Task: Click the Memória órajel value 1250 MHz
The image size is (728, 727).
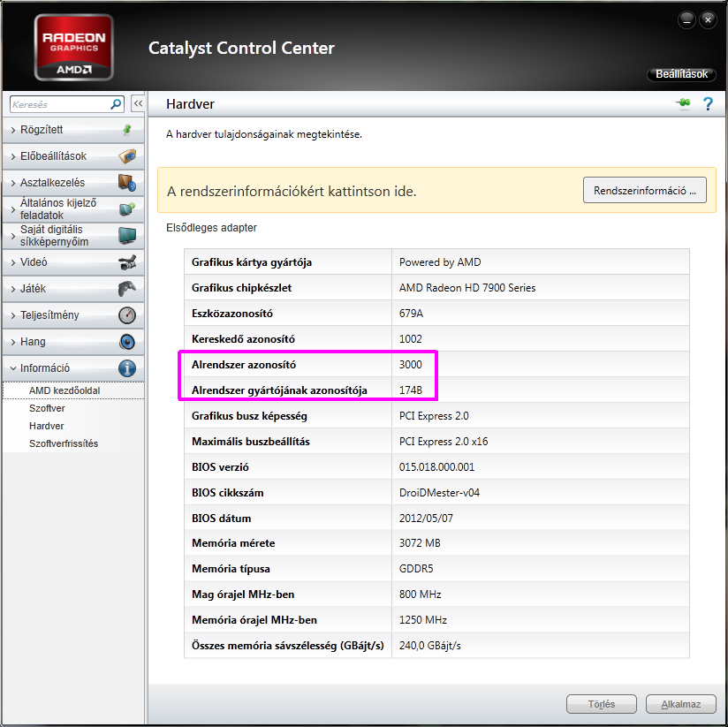Action: 423,620
